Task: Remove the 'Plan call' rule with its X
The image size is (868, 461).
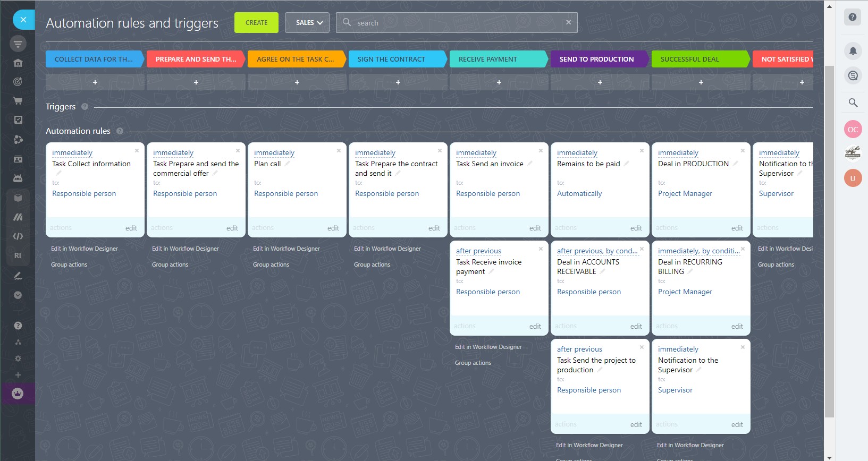Action: pyautogui.click(x=339, y=151)
